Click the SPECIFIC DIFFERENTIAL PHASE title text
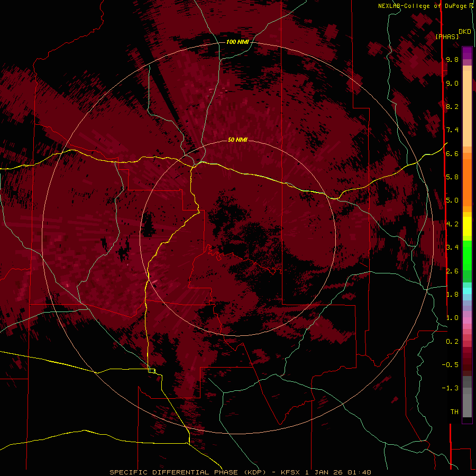Image resolution: width=476 pixels, height=476 pixels. coord(173,472)
